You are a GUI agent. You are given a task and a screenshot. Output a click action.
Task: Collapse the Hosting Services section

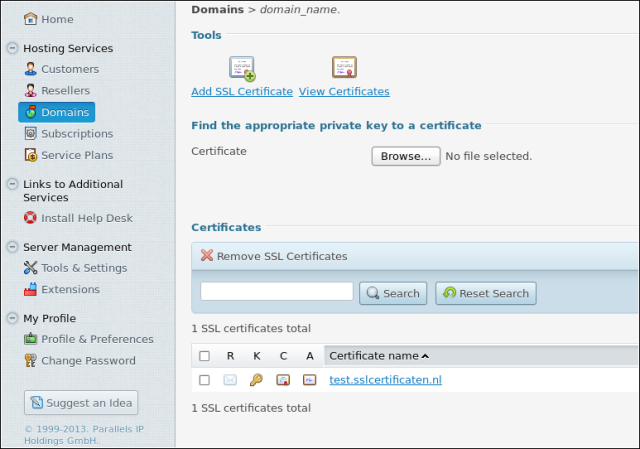click(12, 48)
